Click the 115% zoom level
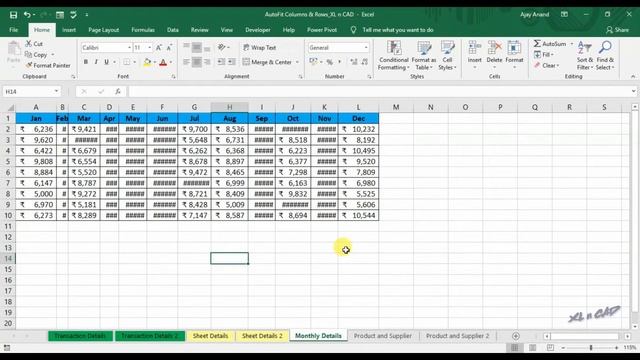The width and height of the screenshot is (640, 360). 630,348
